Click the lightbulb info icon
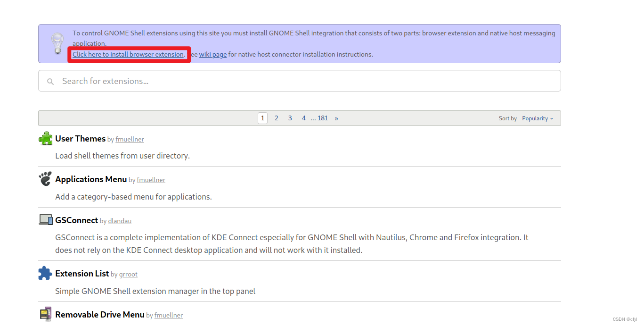This screenshot has width=644, height=326. click(57, 43)
